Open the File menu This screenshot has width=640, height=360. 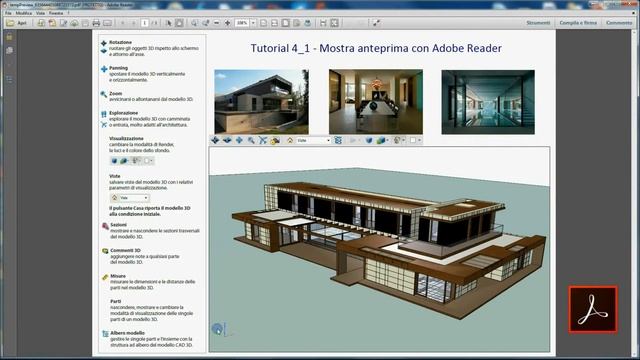(8, 13)
